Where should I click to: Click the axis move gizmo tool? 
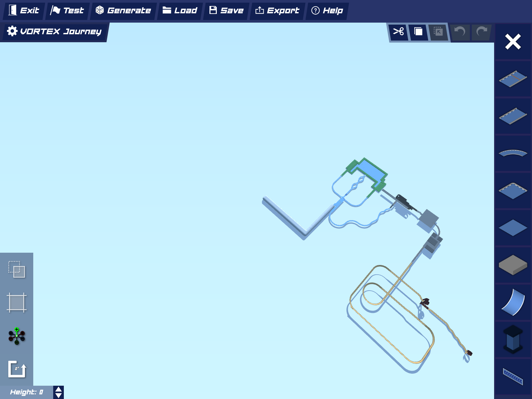click(x=17, y=336)
